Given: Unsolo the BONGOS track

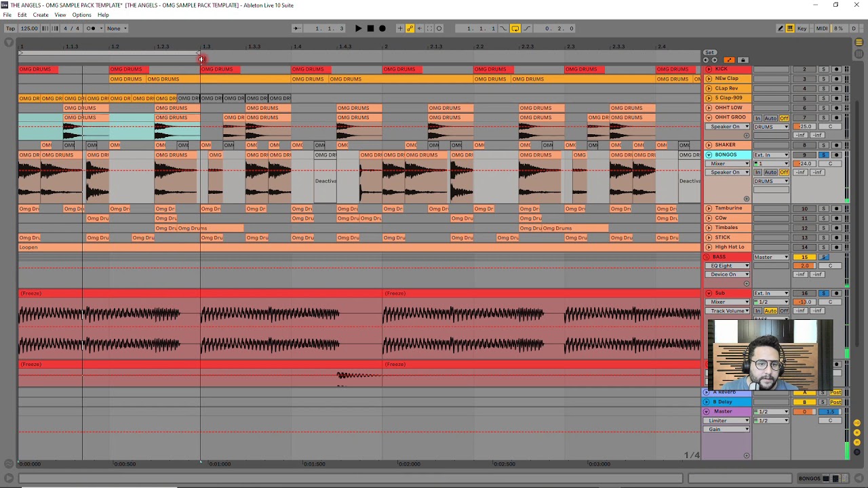Looking at the screenshot, I should 824,155.
